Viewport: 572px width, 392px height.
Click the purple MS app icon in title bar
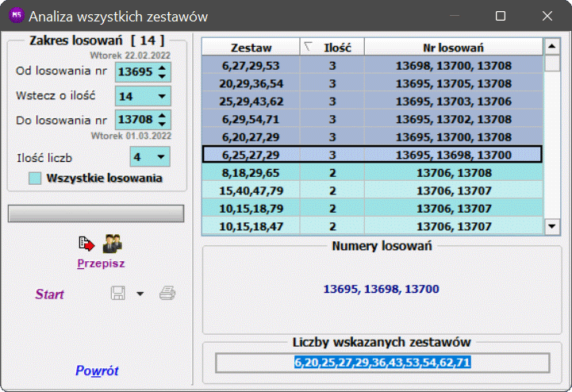tap(17, 16)
